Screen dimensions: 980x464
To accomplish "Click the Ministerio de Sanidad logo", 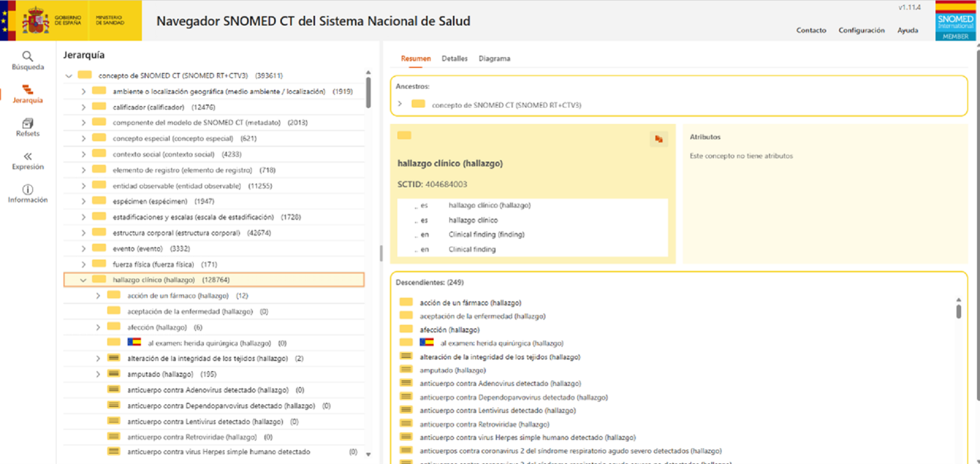I will [x=110, y=20].
